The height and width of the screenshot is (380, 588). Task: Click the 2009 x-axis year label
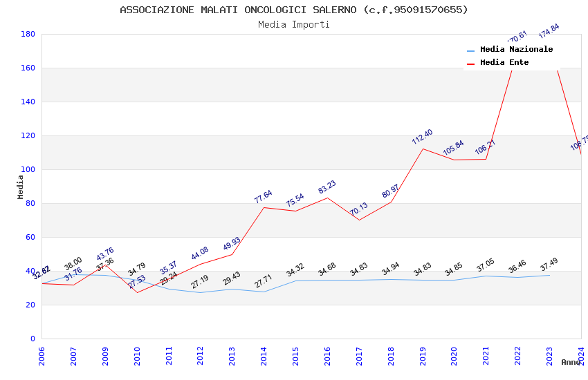pos(105,356)
